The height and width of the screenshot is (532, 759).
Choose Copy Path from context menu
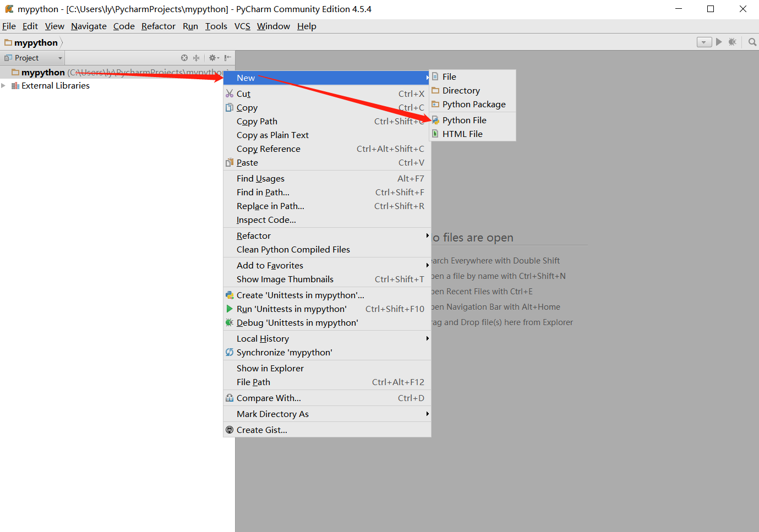tap(327, 121)
